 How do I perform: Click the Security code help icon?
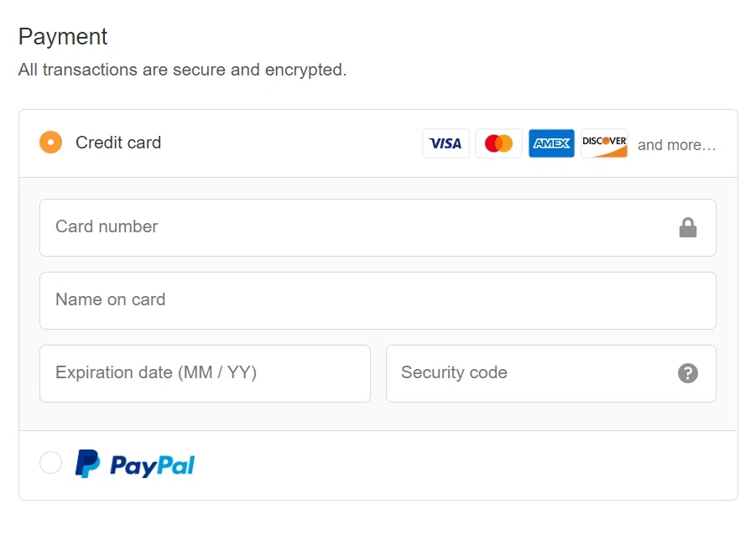688,372
